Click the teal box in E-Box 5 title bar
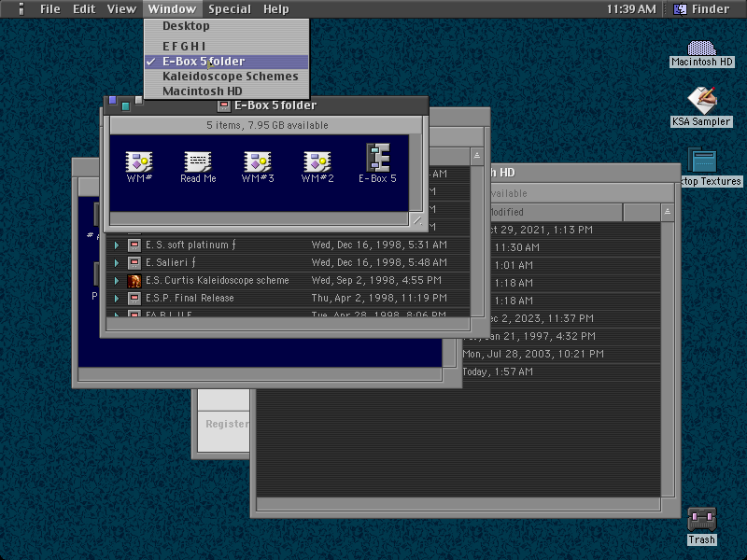The height and width of the screenshot is (560, 747). pos(126,106)
